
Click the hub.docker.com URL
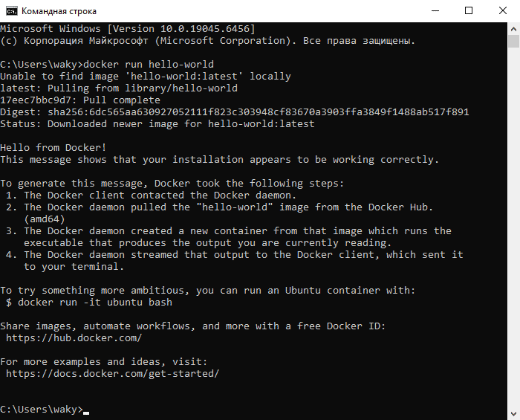[x=74, y=338]
